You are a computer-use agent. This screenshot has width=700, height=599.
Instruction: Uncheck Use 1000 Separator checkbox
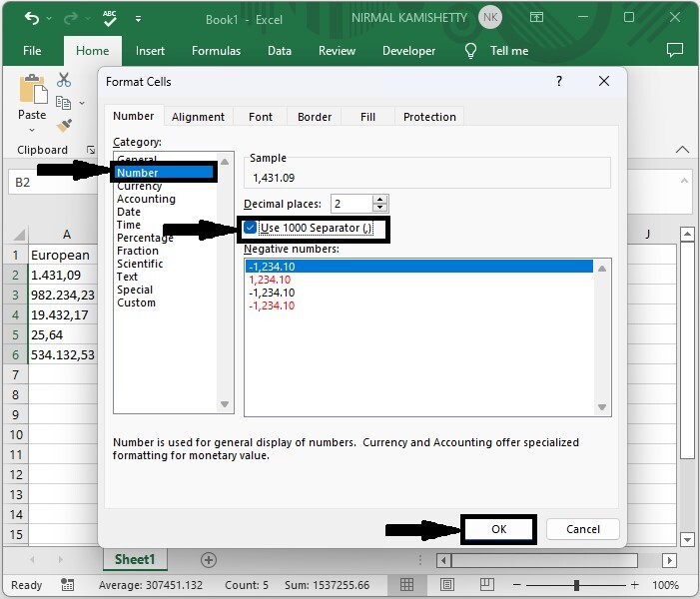click(x=251, y=228)
